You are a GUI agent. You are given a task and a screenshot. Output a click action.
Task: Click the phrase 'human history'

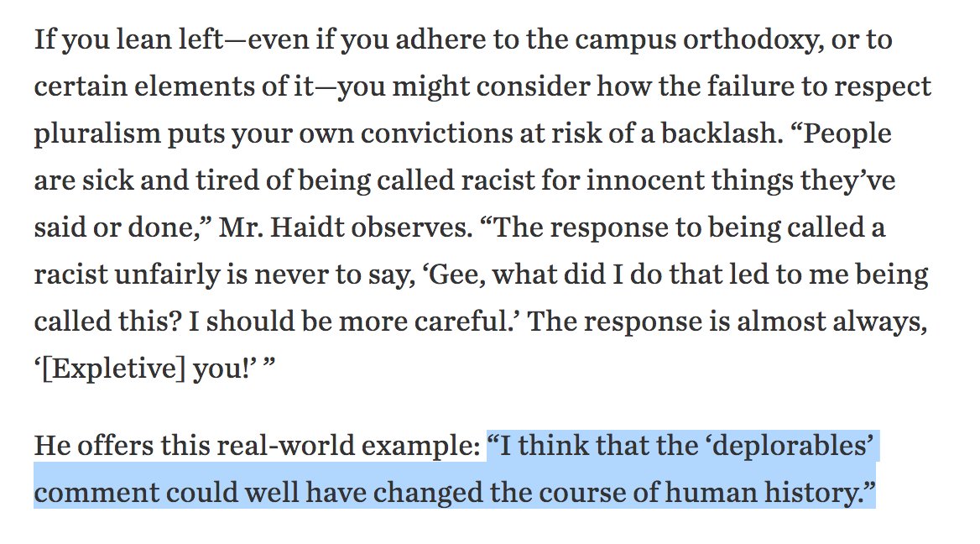(783, 494)
